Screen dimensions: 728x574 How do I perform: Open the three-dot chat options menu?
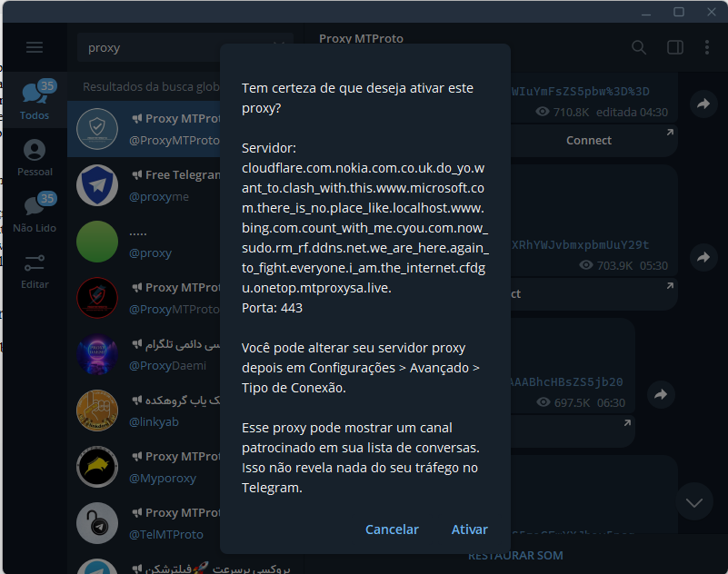tap(707, 47)
